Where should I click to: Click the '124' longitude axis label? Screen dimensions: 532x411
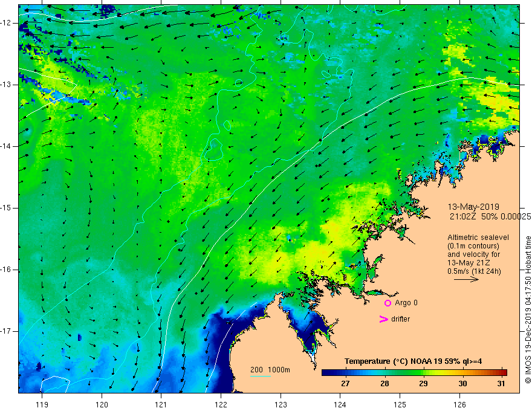pyautogui.click(x=340, y=404)
